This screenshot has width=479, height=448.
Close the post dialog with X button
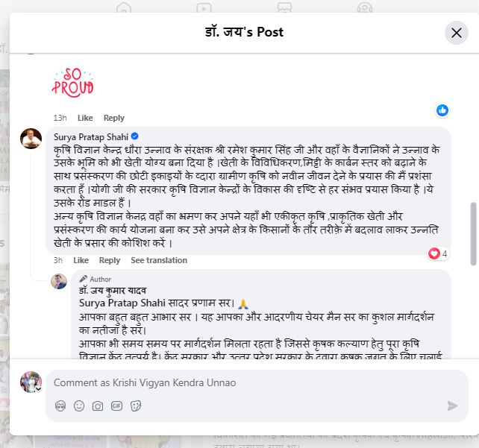456,33
